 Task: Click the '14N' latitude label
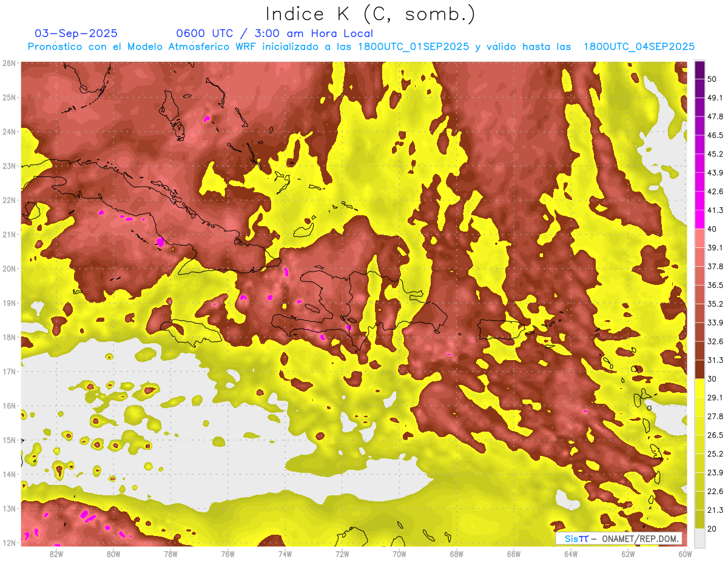tap(9, 474)
